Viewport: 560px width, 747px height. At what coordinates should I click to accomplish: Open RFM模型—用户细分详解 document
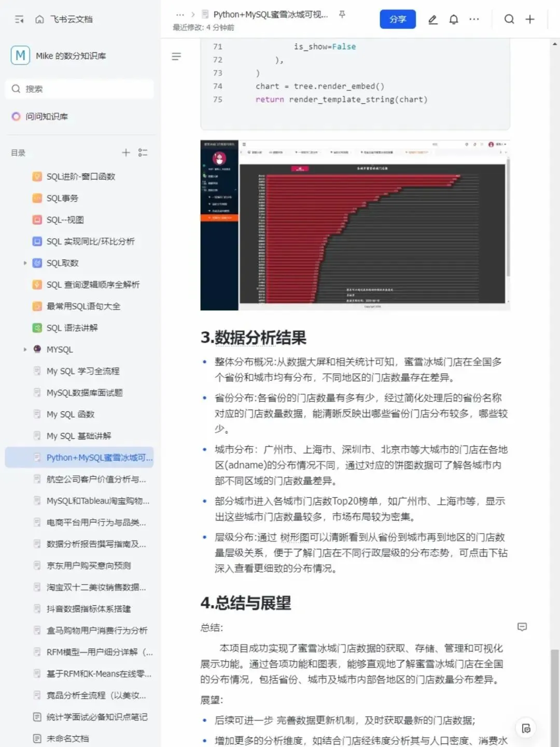(x=100, y=652)
